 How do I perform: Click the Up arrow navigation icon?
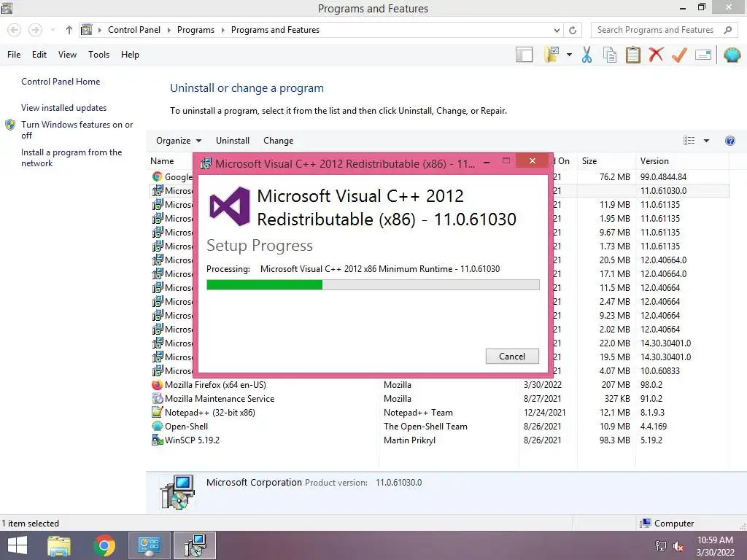click(69, 30)
